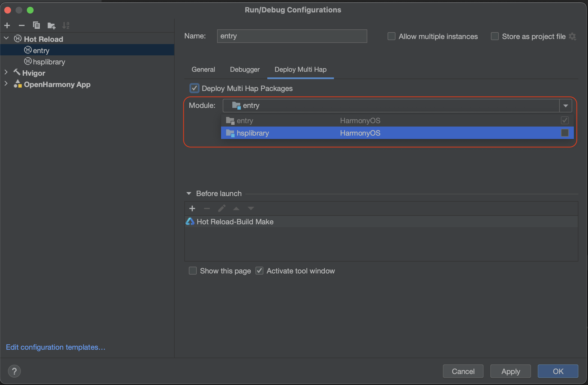Image resolution: width=588 pixels, height=385 pixels.
Task: Click the Name input field
Action: point(292,36)
